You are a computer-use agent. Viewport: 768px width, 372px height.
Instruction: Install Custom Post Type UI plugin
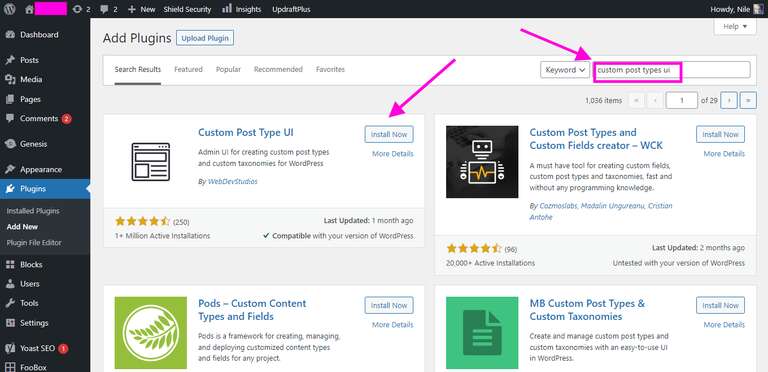(x=389, y=134)
